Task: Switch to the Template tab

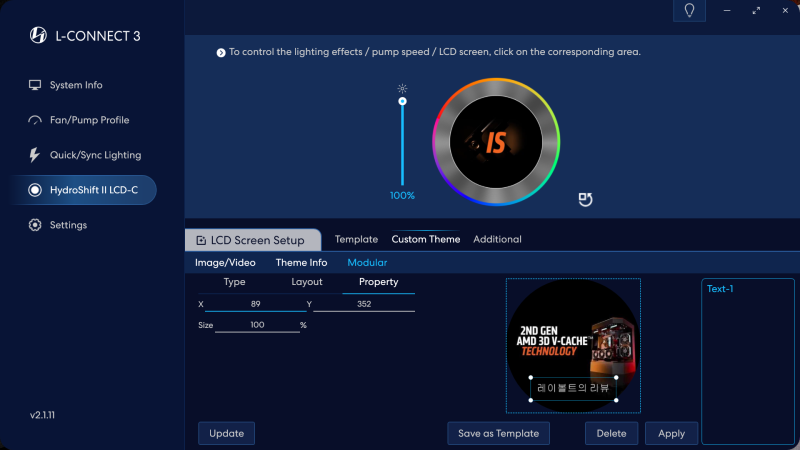Action: tap(356, 239)
